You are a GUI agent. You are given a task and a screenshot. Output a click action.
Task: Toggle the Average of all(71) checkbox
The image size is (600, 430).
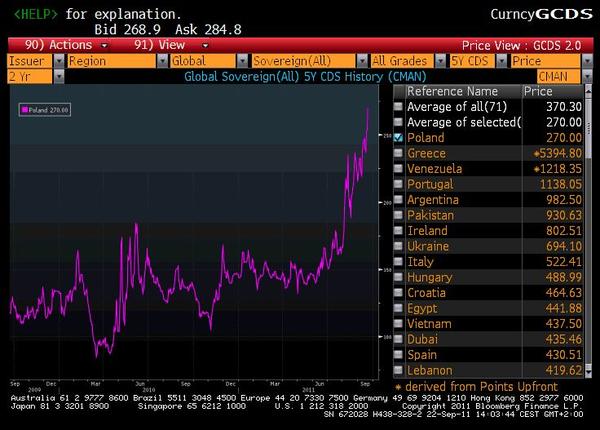pos(398,106)
